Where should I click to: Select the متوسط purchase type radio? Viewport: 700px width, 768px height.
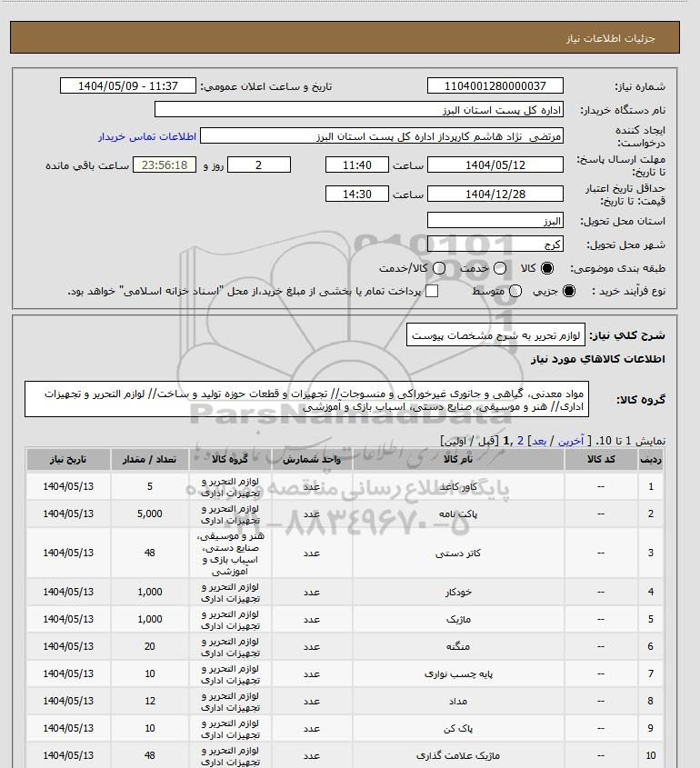[x=515, y=291]
